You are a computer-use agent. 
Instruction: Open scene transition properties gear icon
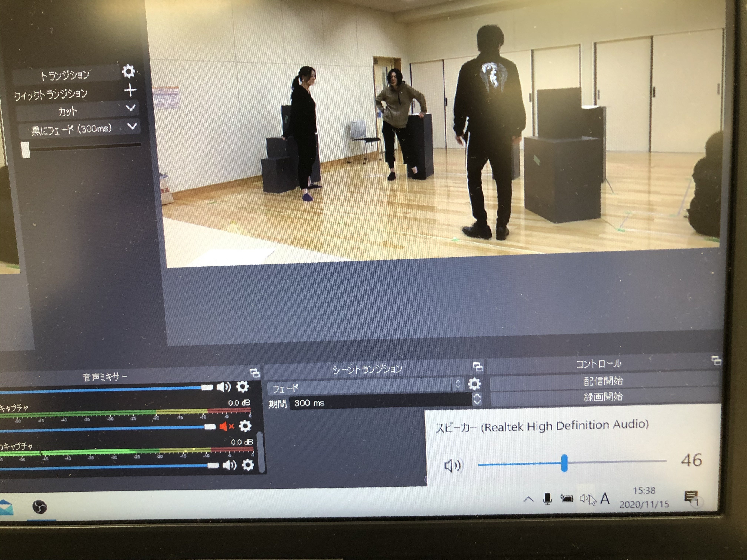point(474,384)
